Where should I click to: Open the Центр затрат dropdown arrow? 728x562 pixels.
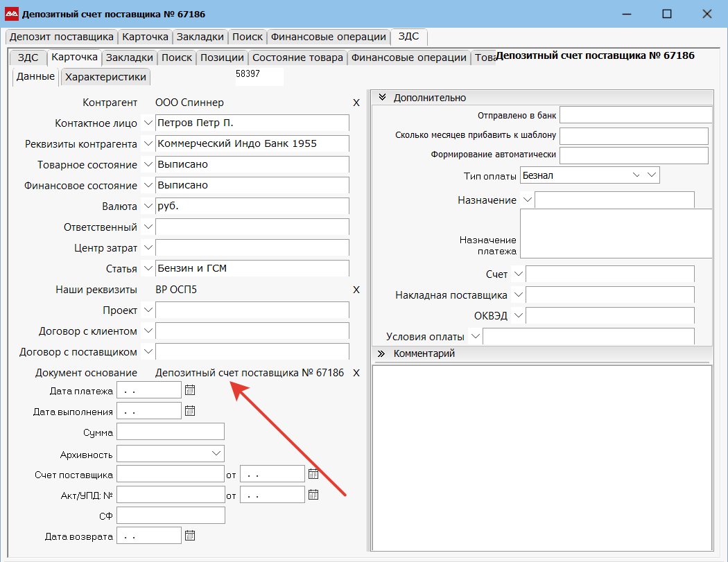click(148, 248)
